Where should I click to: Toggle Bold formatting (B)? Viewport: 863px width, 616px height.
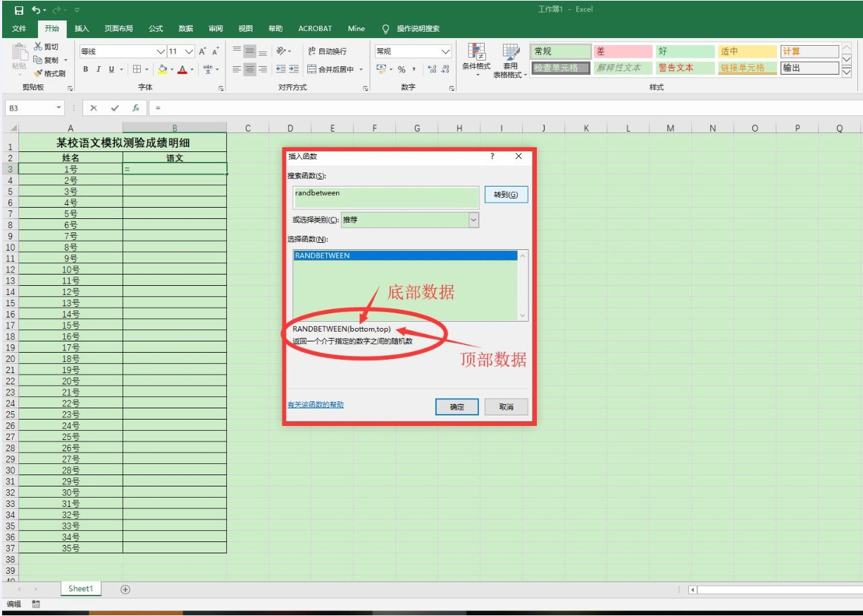click(86, 69)
